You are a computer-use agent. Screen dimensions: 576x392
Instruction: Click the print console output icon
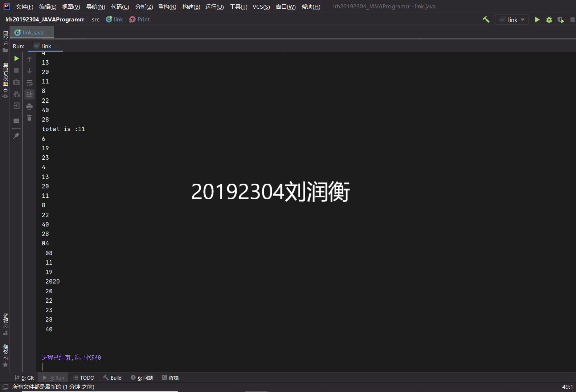coord(29,106)
